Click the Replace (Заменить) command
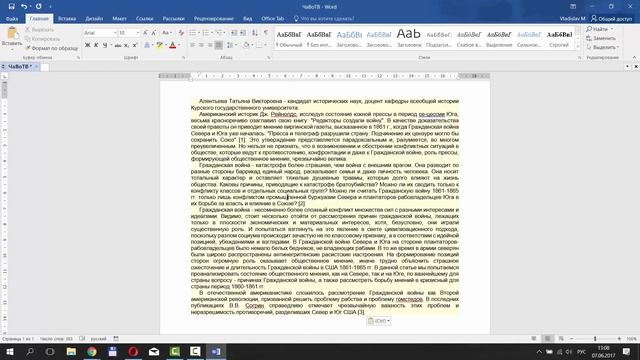 600,38
